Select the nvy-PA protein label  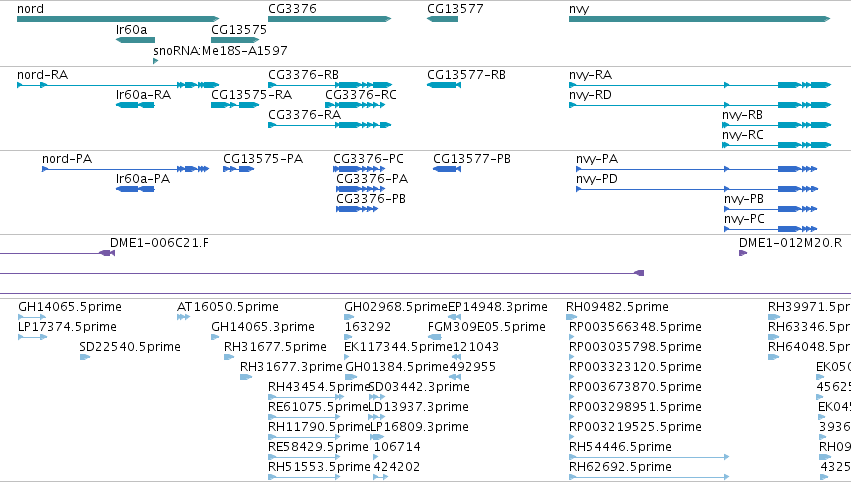coord(597,159)
